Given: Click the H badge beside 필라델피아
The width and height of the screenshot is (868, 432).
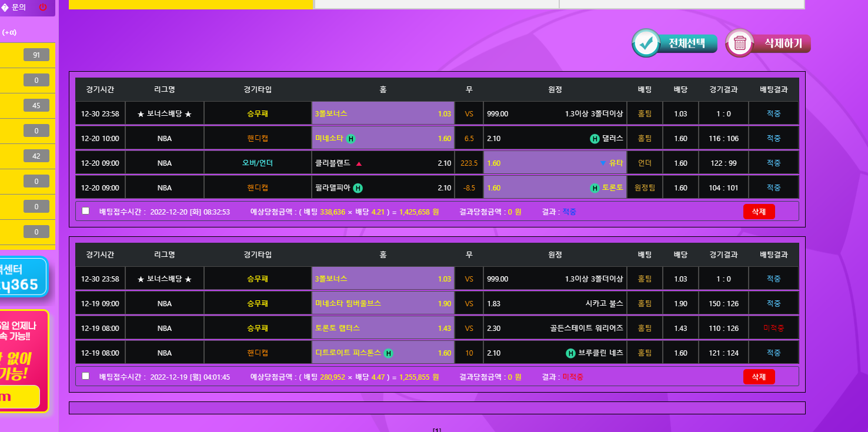Looking at the screenshot, I should (358, 188).
